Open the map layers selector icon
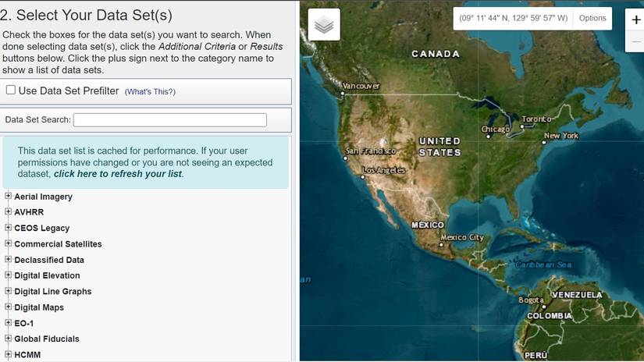Viewport: 644px width, 362px height. click(x=324, y=25)
